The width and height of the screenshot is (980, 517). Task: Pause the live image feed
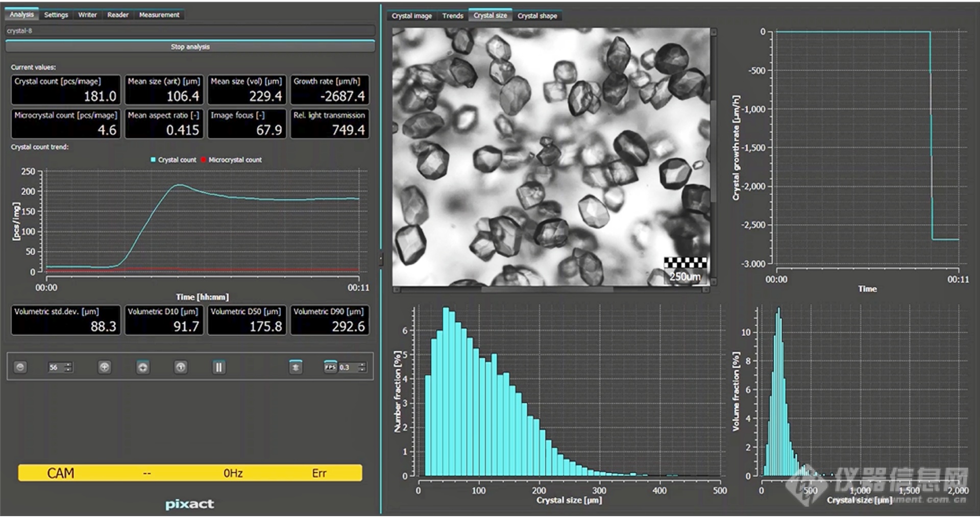coord(218,367)
